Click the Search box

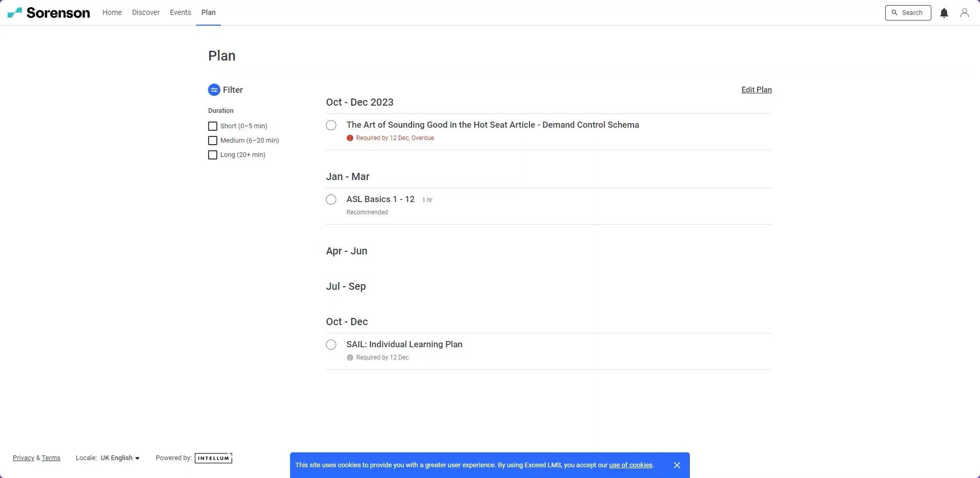(x=908, y=13)
